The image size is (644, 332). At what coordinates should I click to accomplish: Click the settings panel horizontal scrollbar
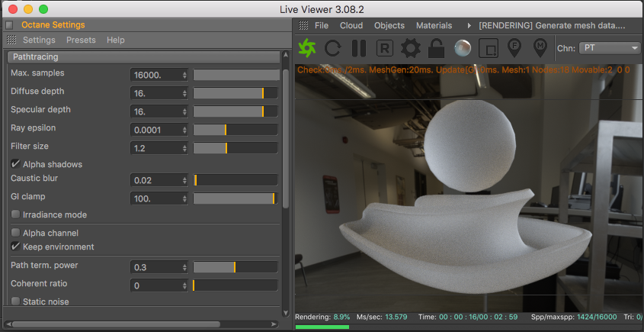(x=116, y=324)
